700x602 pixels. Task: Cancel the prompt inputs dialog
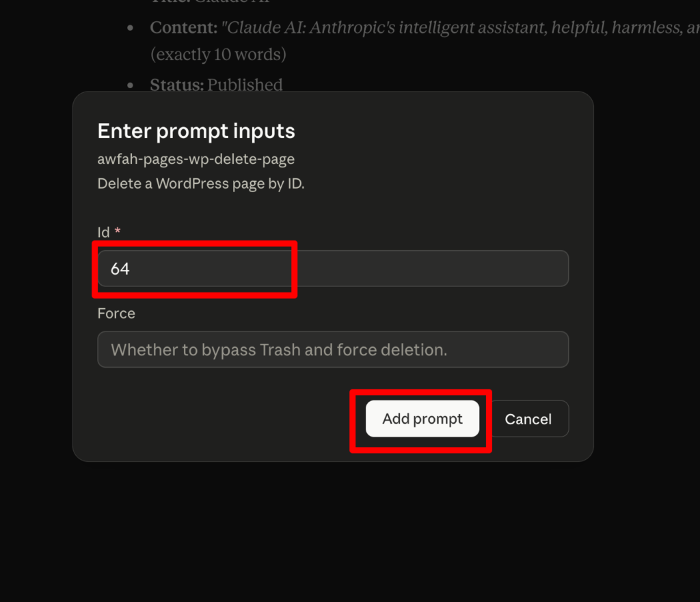(528, 419)
